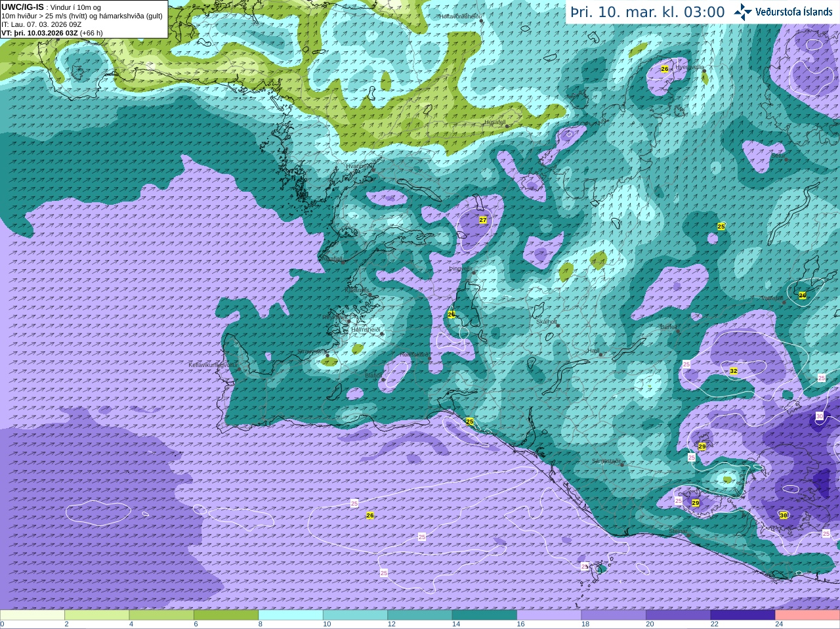Click the Hólmsheiði station label
840x629 pixels.
(366, 329)
